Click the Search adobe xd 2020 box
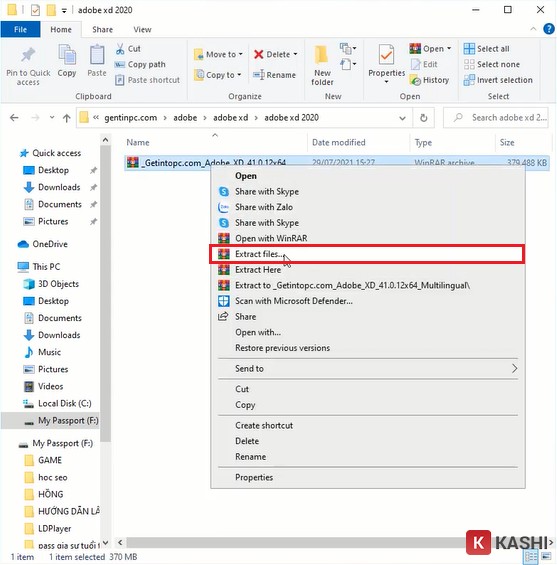This screenshot has height=565, width=557. click(x=496, y=117)
